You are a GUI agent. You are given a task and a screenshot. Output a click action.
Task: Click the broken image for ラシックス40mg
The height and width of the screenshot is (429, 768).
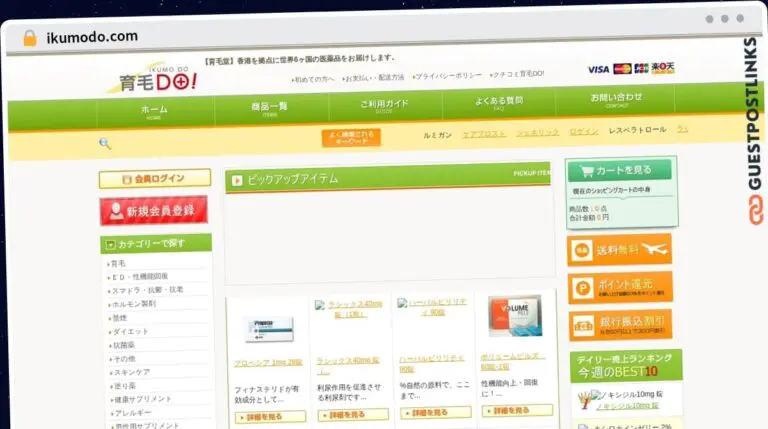[x=320, y=306]
